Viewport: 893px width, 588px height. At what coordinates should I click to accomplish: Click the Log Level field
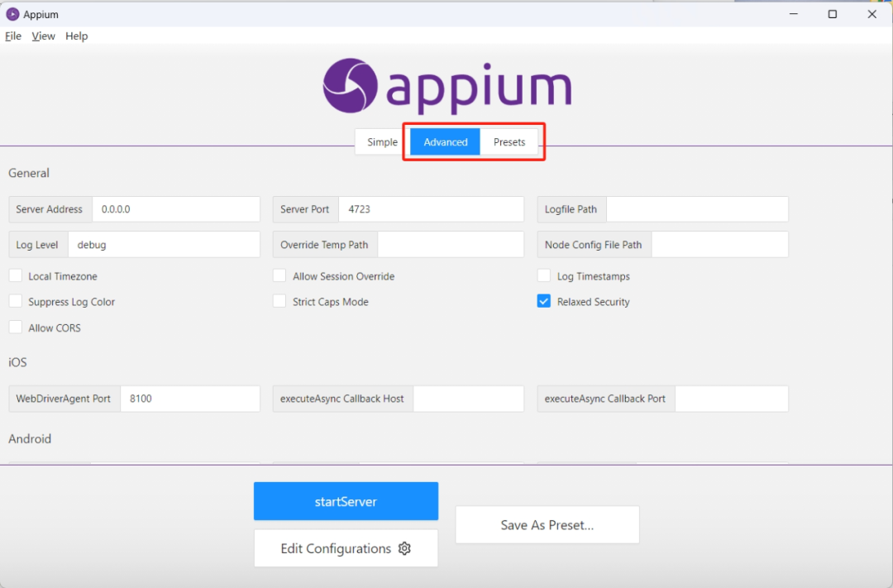click(164, 245)
